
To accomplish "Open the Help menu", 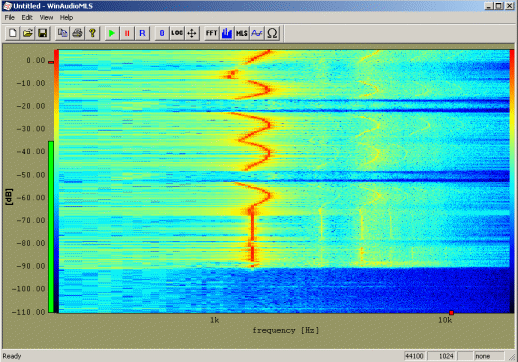I will pos(66,17).
